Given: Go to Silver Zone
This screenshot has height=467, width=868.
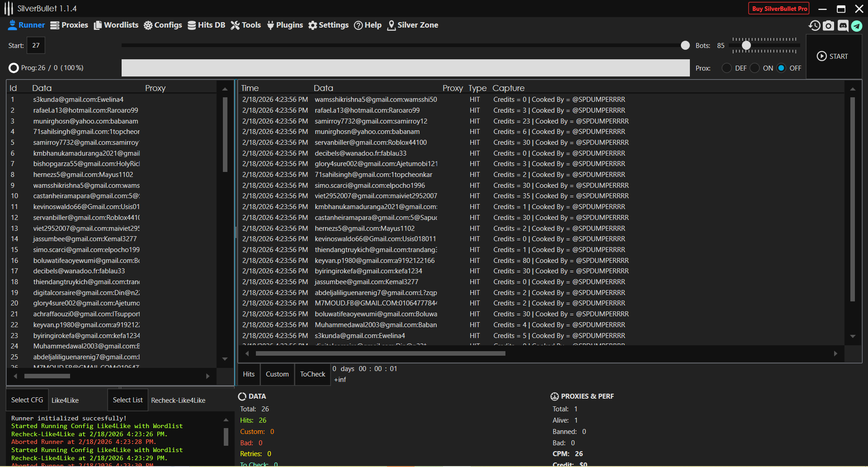Looking at the screenshot, I should pyautogui.click(x=413, y=25).
